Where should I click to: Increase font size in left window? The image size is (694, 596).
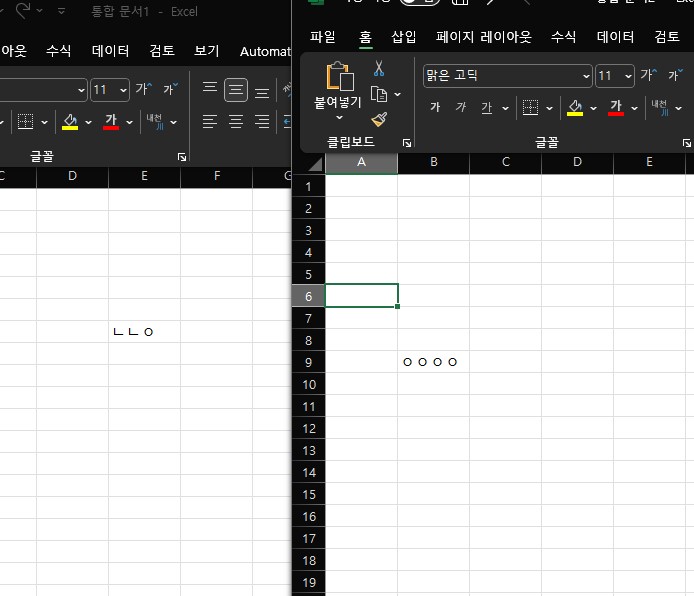pos(144,89)
